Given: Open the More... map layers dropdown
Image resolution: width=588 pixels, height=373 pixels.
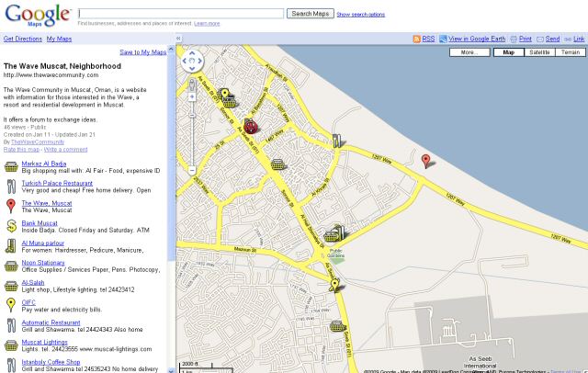Looking at the screenshot, I should click(469, 52).
